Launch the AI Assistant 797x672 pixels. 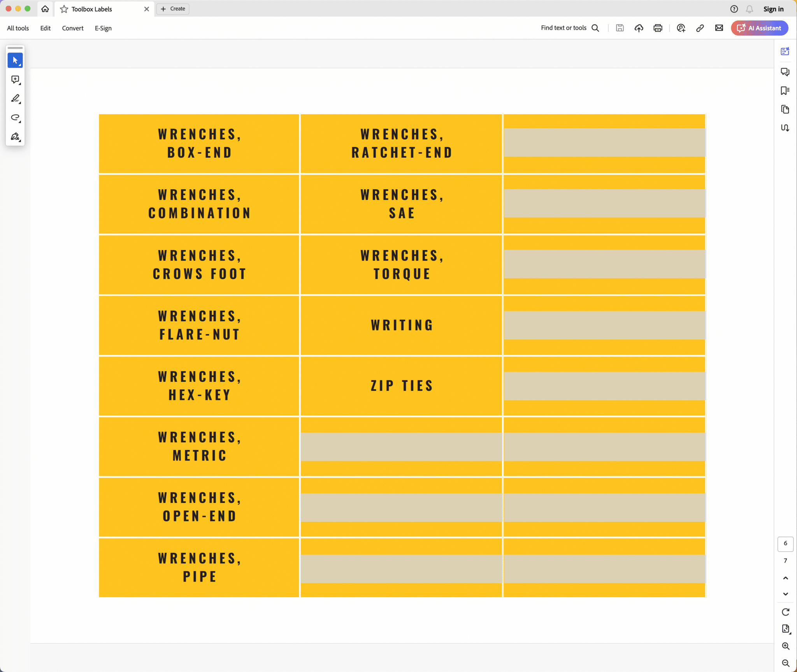tap(759, 28)
